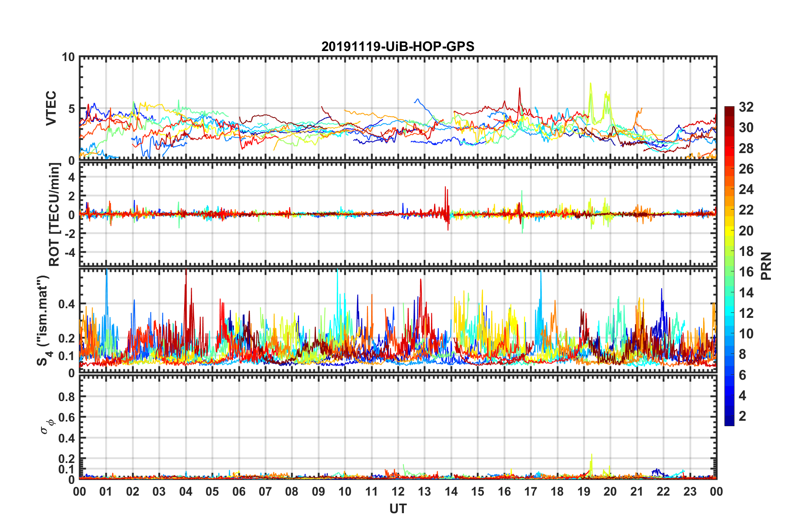Click S4 axis tick label 0.2
The height and width of the screenshot is (532, 796).
click(x=67, y=338)
